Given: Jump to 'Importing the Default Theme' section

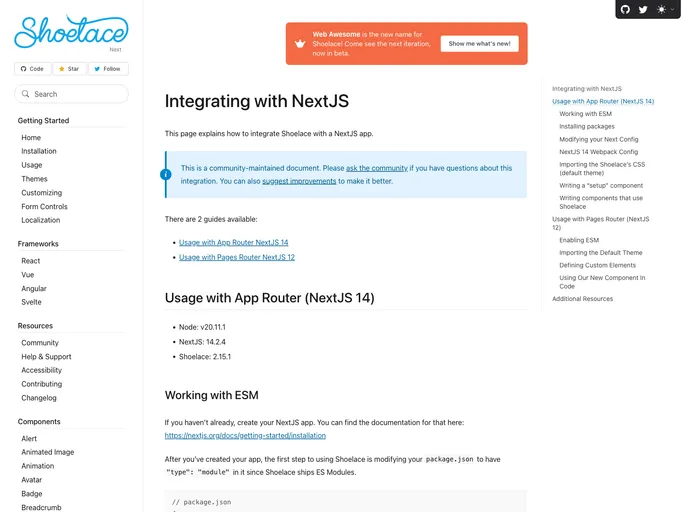Looking at the screenshot, I should pyautogui.click(x=601, y=253).
